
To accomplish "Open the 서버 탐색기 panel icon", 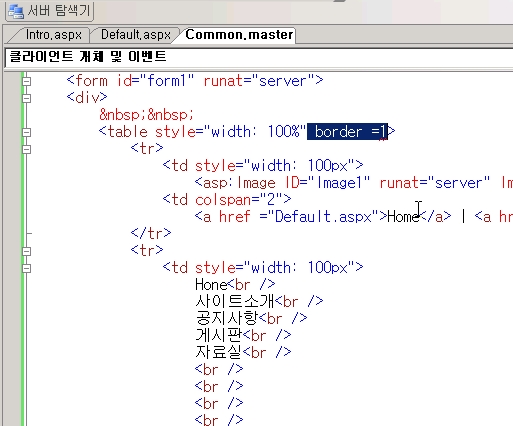I will pos(15,11).
